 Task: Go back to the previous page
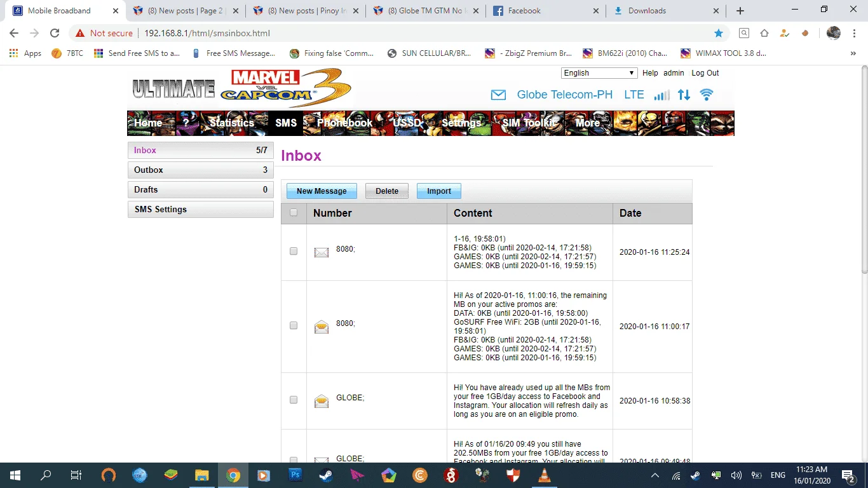(14, 33)
